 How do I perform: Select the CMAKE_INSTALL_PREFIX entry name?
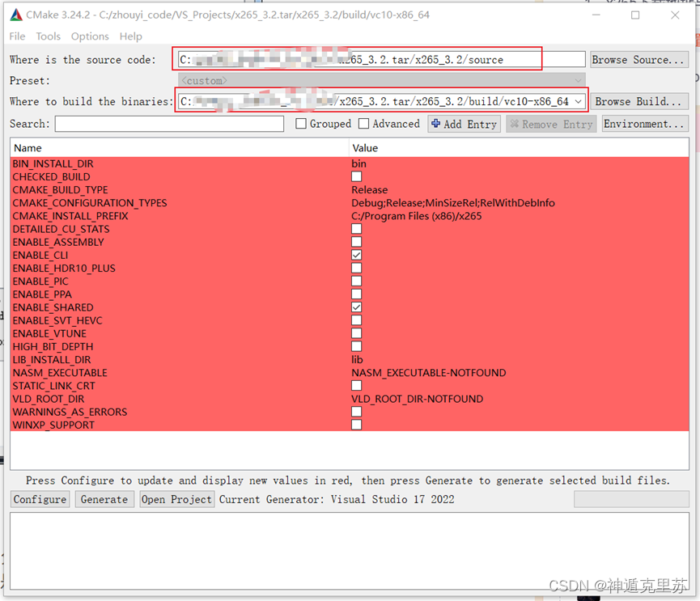pos(70,216)
